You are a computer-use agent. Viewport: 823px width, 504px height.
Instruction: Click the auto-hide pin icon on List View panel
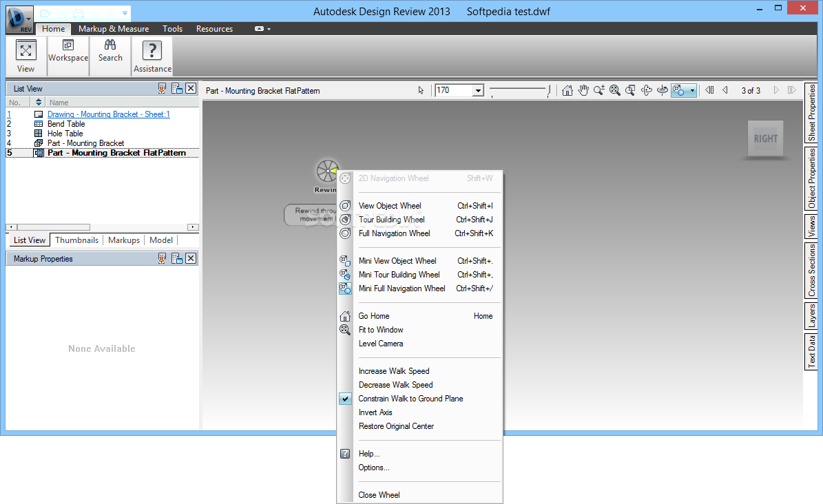pos(162,88)
